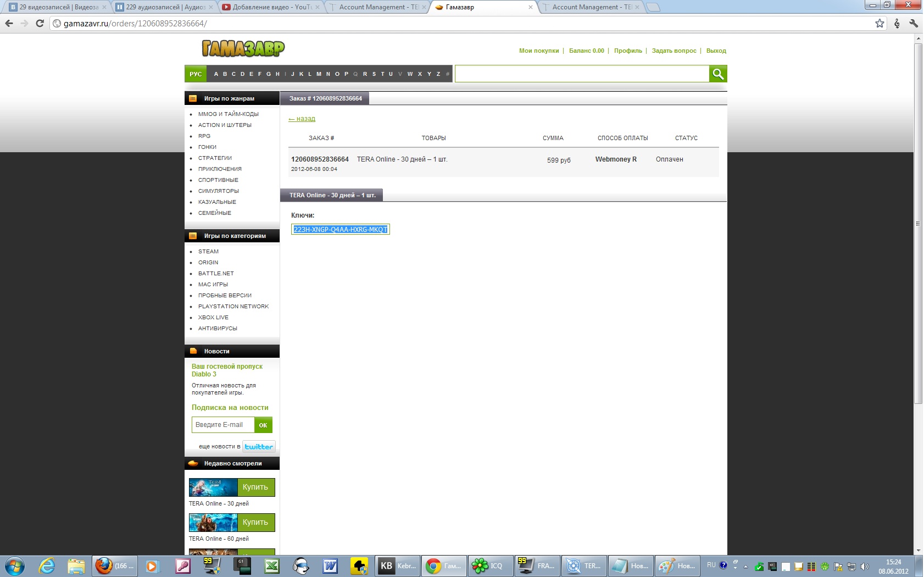Open 'MMOG И ТАЙМ-КОДЫ' genre
Viewport: 924px width, 577px height.
(x=229, y=114)
